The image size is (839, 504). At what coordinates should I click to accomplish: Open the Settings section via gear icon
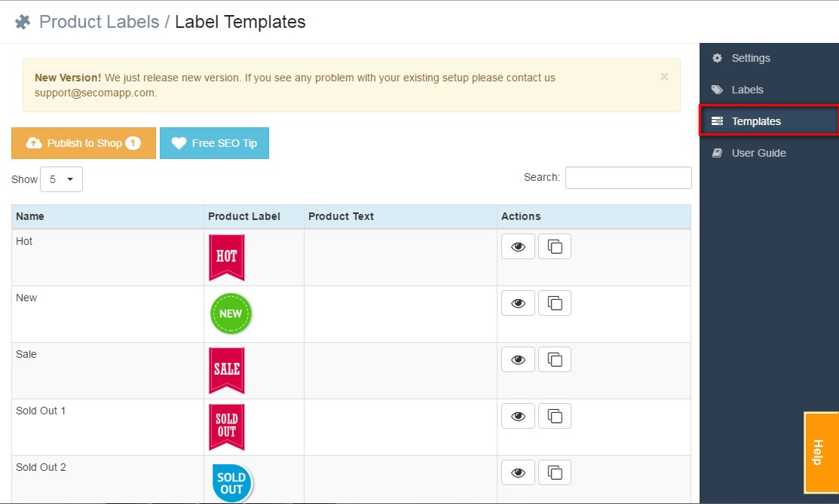click(718, 58)
